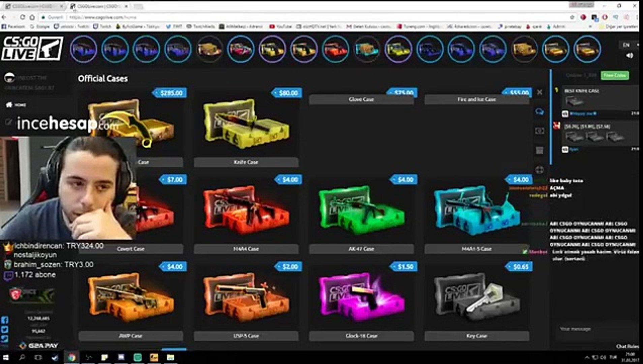The width and height of the screenshot is (643, 364).
Task: Open the Windows Start menu
Action: (x=6, y=357)
